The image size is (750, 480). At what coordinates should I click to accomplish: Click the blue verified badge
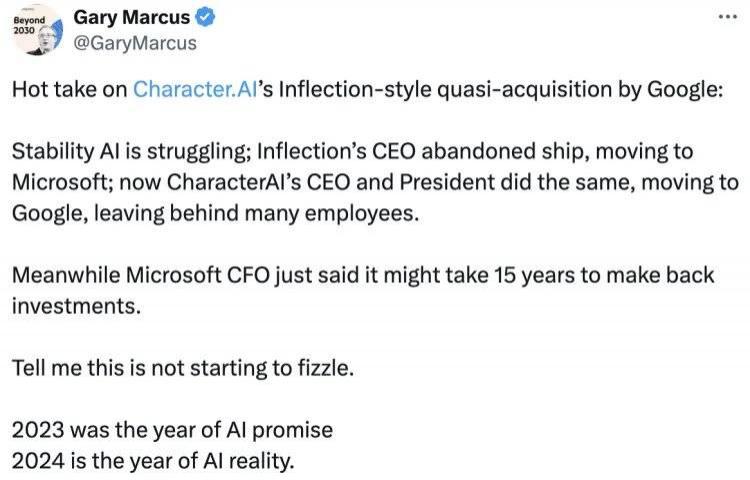(x=206, y=17)
